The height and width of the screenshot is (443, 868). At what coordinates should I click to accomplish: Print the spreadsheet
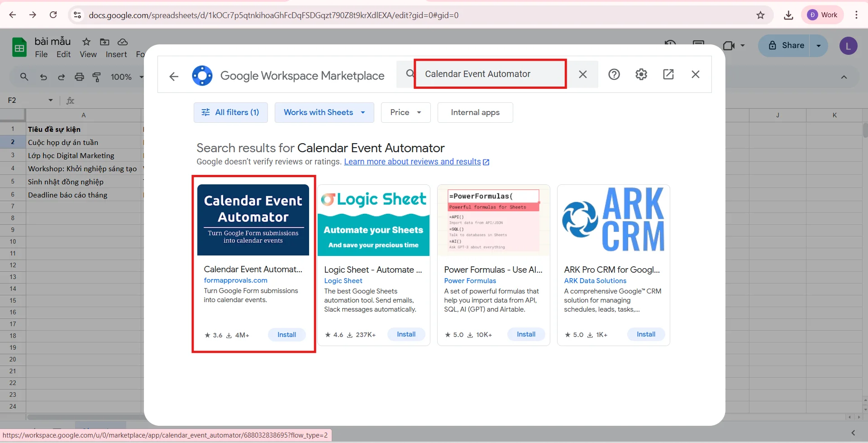coord(79,77)
